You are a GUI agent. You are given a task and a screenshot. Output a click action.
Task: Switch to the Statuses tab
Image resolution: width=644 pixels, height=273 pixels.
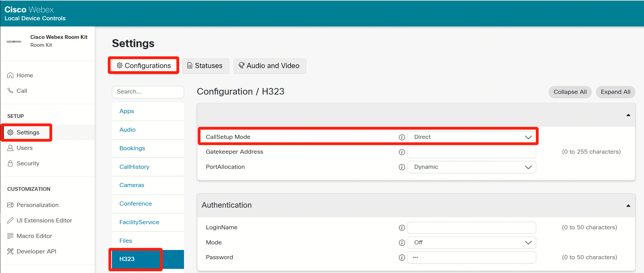pyautogui.click(x=206, y=66)
